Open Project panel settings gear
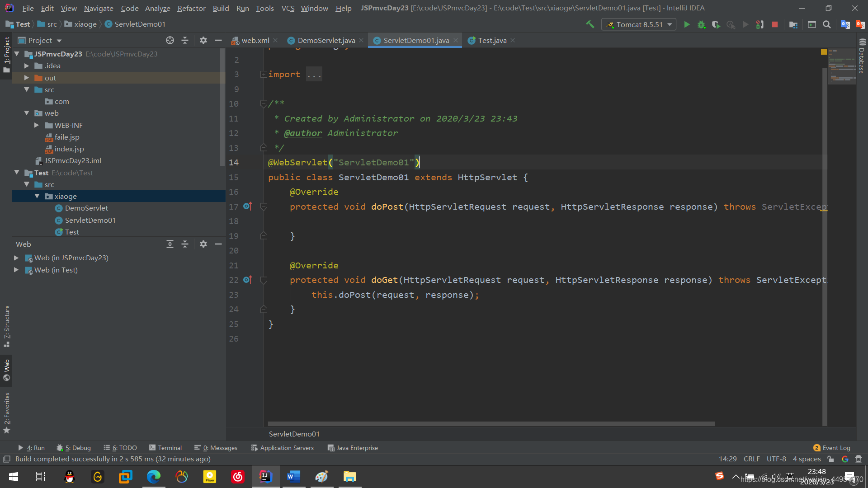The height and width of the screenshot is (488, 868). tap(203, 40)
